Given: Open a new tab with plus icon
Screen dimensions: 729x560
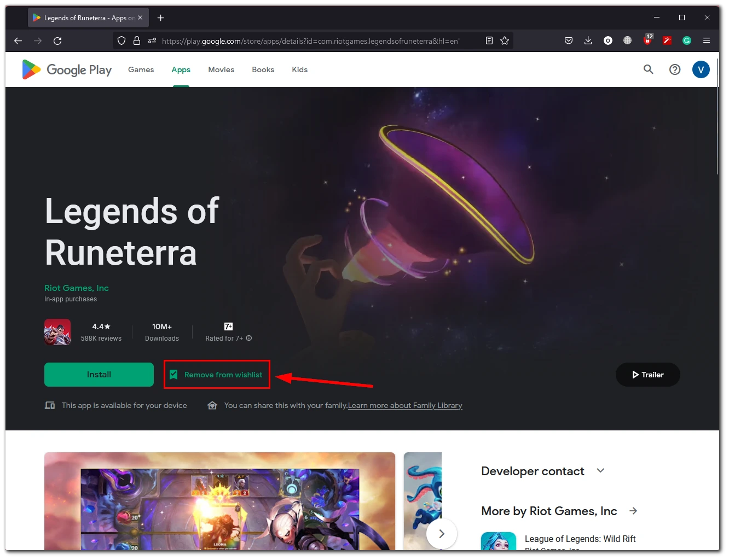Looking at the screenshot, I should [x=160, y=18].
